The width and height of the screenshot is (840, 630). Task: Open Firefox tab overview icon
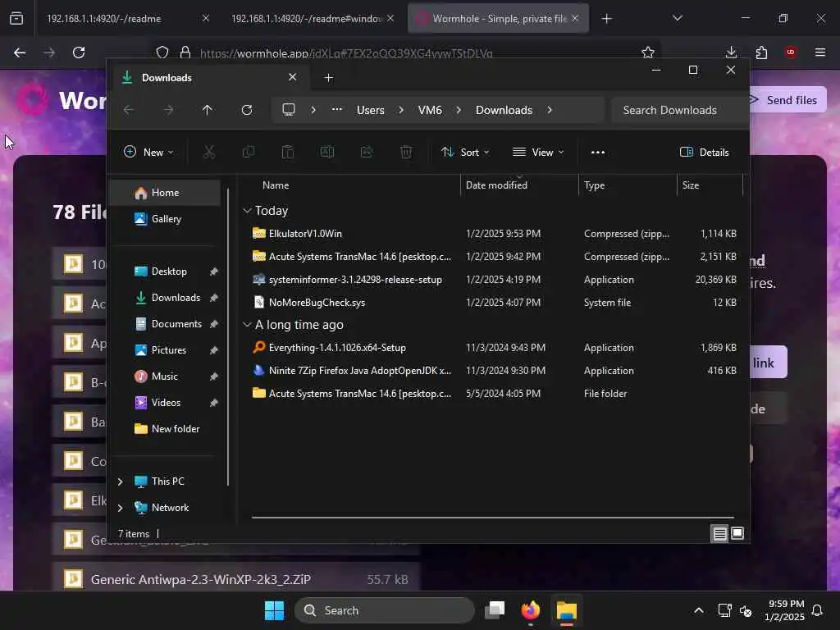[16, 19]
